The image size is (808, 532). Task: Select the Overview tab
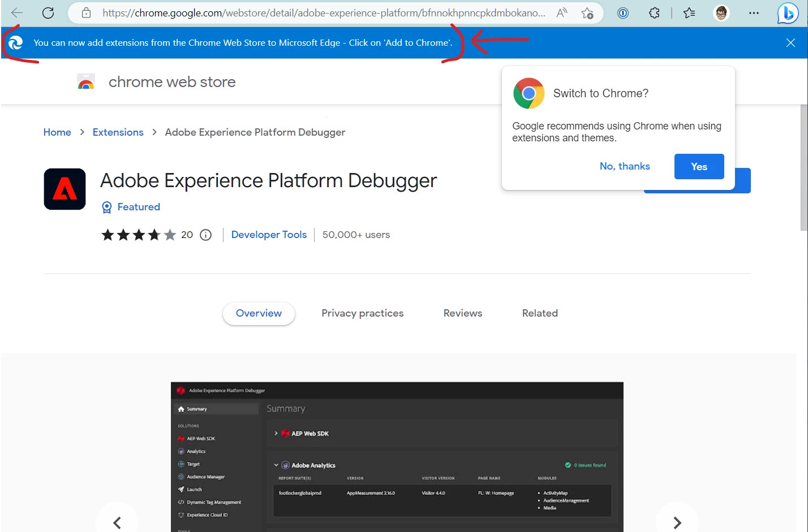coord(259,313)
